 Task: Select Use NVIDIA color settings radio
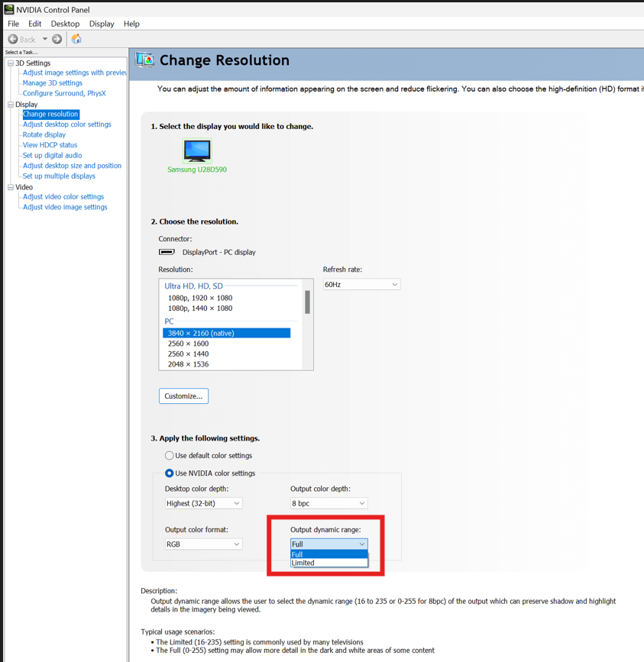[x=170, y=473]
